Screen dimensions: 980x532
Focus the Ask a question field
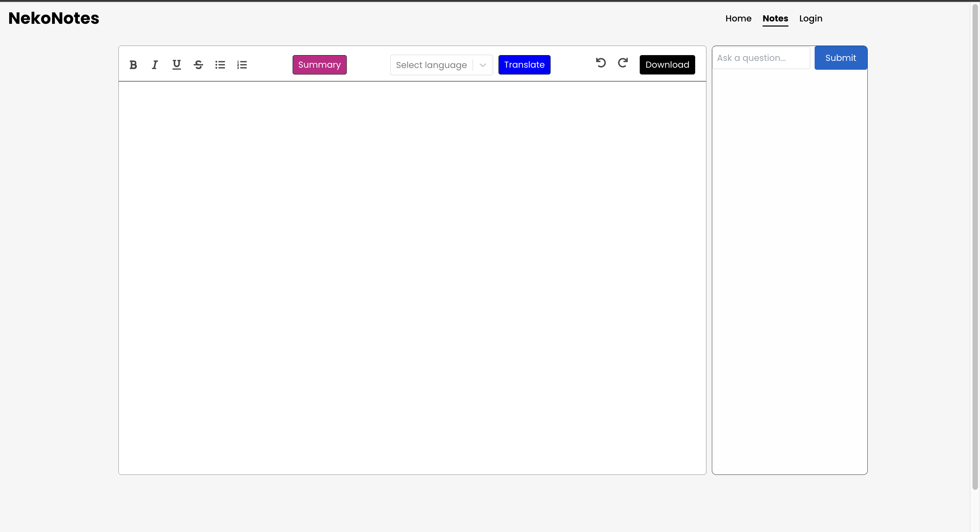[x=761, y=58]
